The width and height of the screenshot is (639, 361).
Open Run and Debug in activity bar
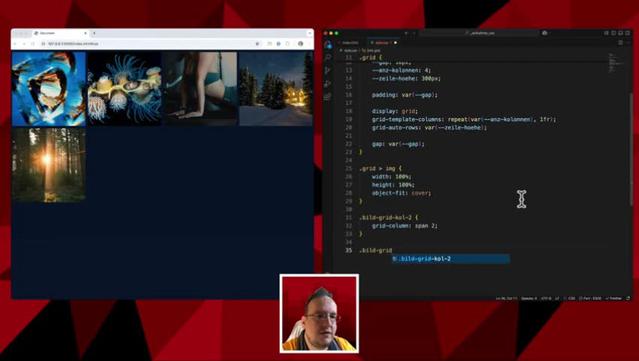click(328, 84)
